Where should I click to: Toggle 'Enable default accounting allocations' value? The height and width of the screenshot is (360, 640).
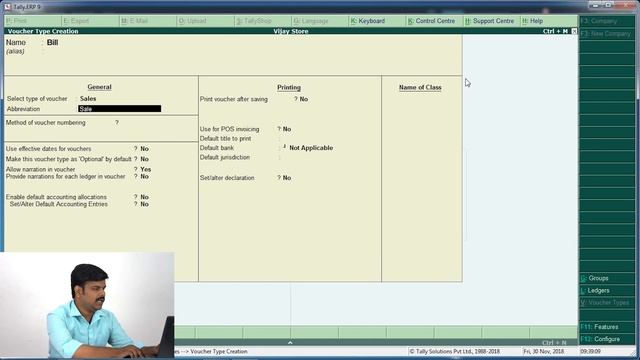pos(144,197)
